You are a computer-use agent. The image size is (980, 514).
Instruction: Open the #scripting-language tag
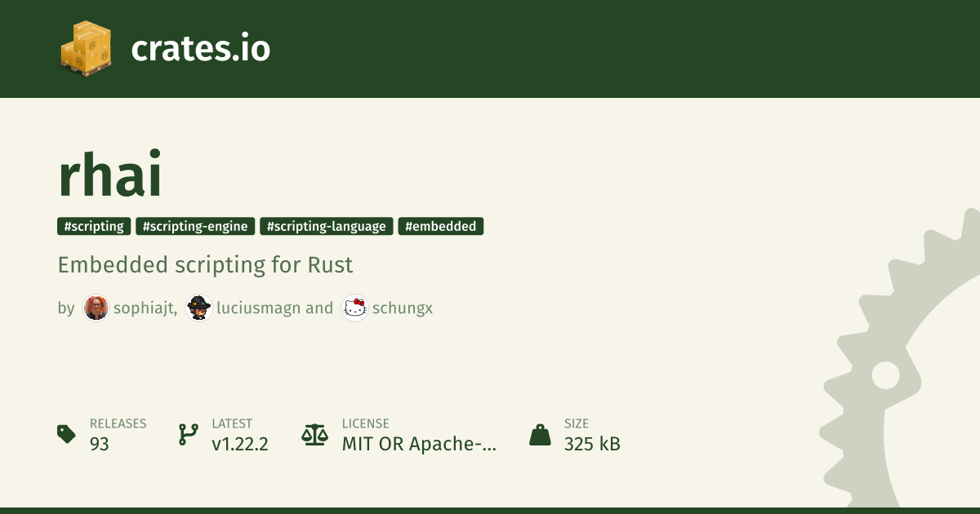(327, 226)
